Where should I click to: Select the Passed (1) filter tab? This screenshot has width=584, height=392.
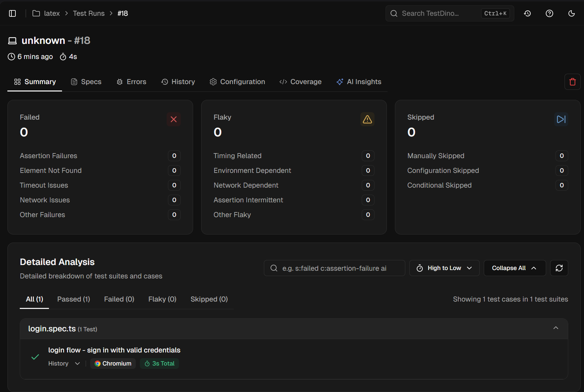pyautogui.click(x=73, y=299)
